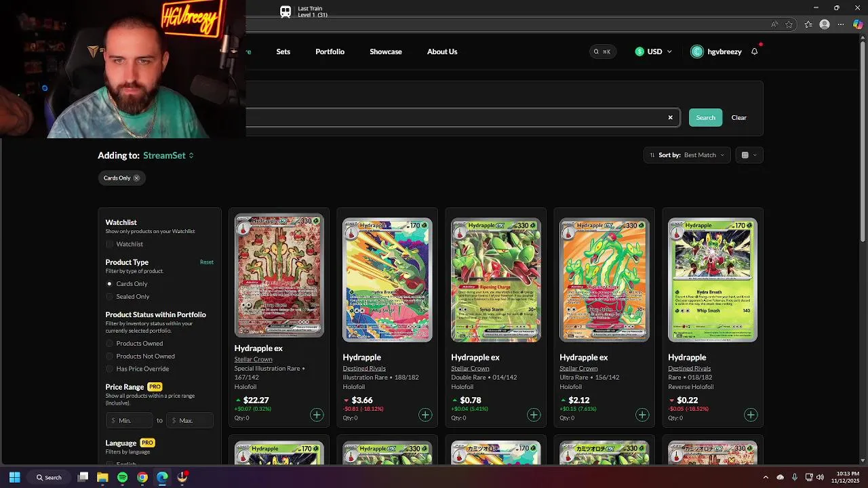Click hgvbreezy username

[x=724, y=52]
